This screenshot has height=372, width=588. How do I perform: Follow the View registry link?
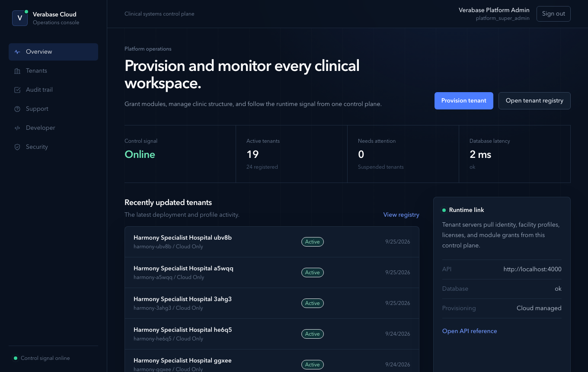point(401,215)
